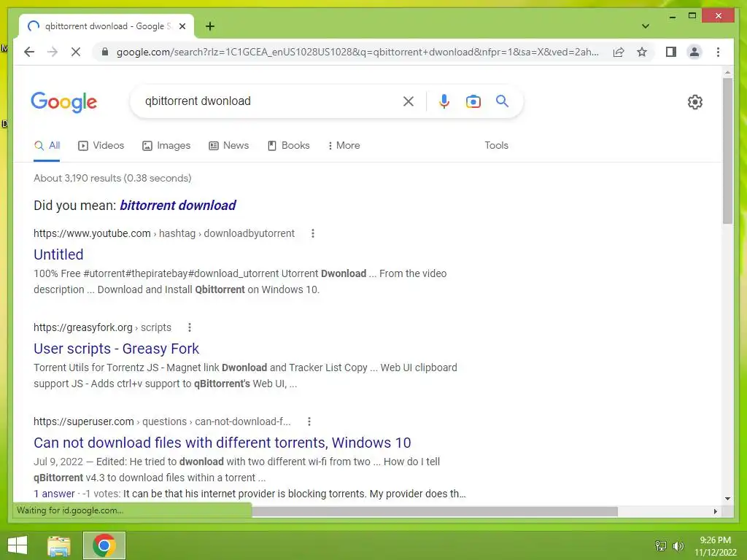Click the superuser.com questions URL
The image size is (747, 560).
click(x=162, y=421)
